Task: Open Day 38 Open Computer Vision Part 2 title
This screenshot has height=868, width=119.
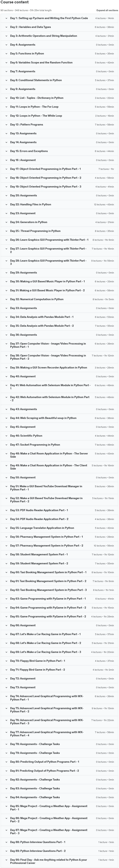Action: (x=48, y=357)
